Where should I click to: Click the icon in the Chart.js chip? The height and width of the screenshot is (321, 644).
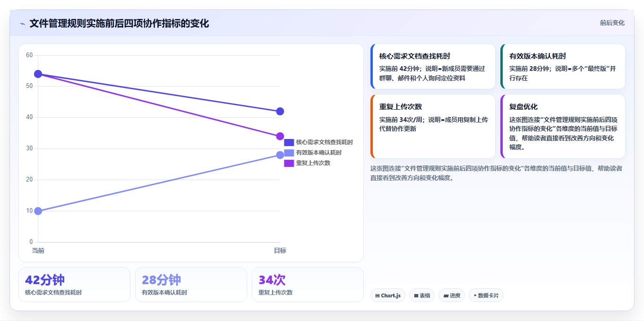click(x=378, y=295)
